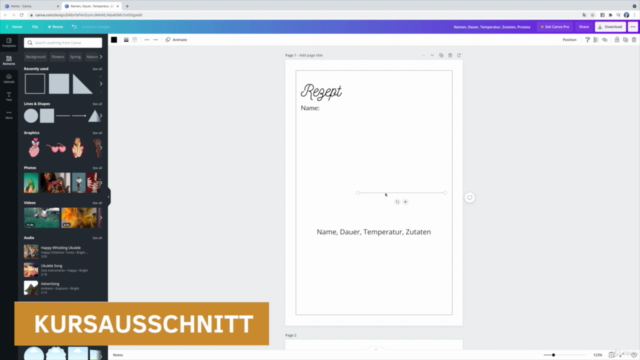The image size is (640, 360).
Task: Click the line color swatch in toolbar
Action: 114,40
